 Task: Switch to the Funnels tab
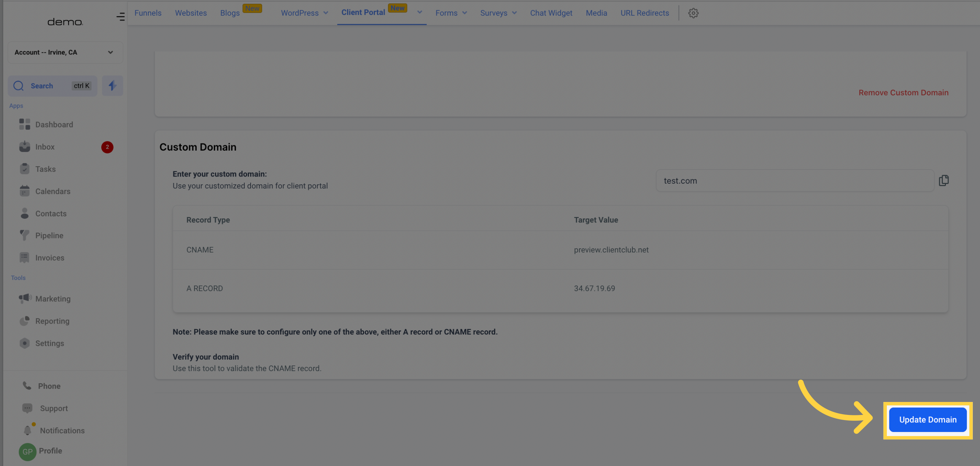[x=148, y=13]
